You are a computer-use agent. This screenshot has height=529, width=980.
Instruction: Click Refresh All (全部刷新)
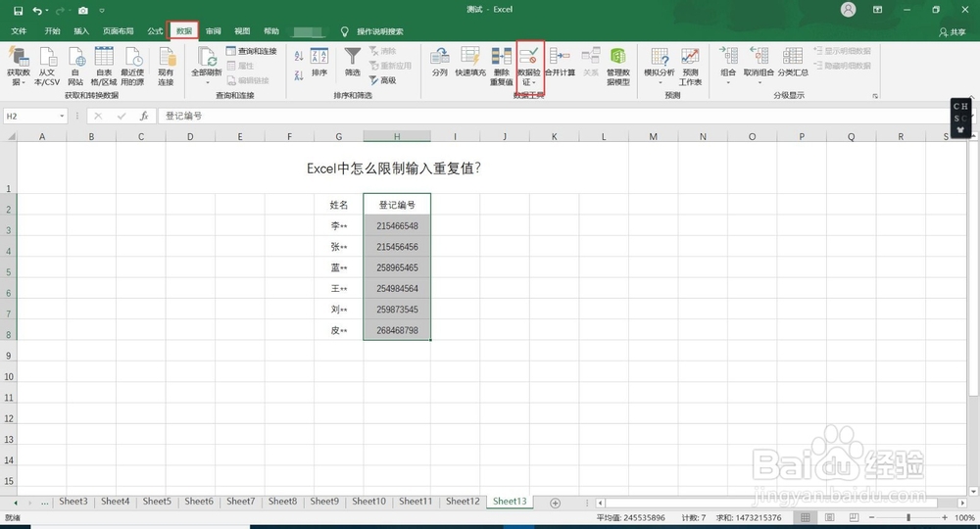tap(206, 66)
